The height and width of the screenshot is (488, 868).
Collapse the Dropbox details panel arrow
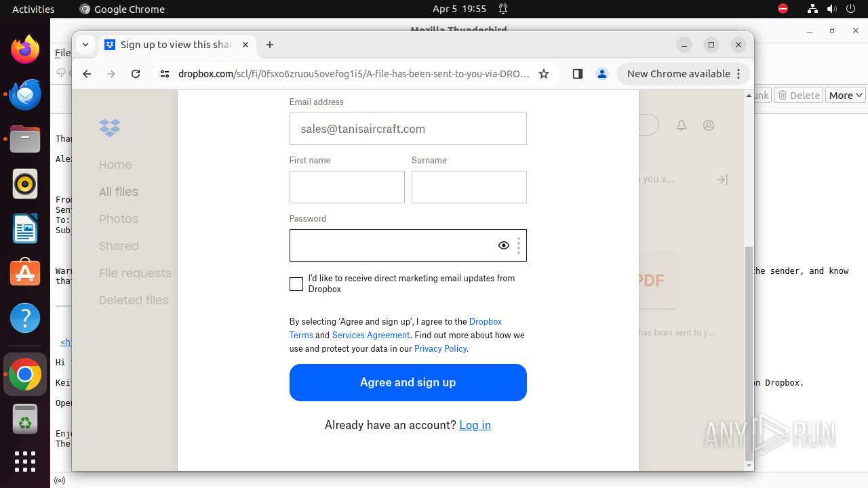(722, 180)
